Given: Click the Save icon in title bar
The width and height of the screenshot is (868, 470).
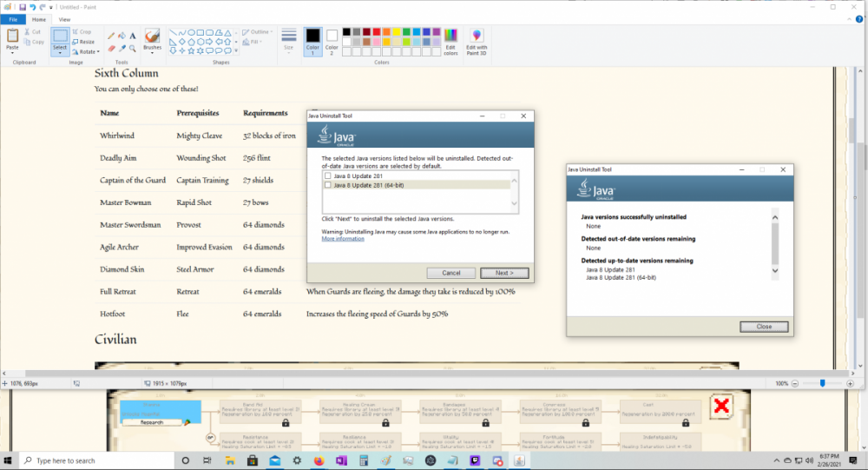Looking at the screenshot, I should (x=22, y=7).
